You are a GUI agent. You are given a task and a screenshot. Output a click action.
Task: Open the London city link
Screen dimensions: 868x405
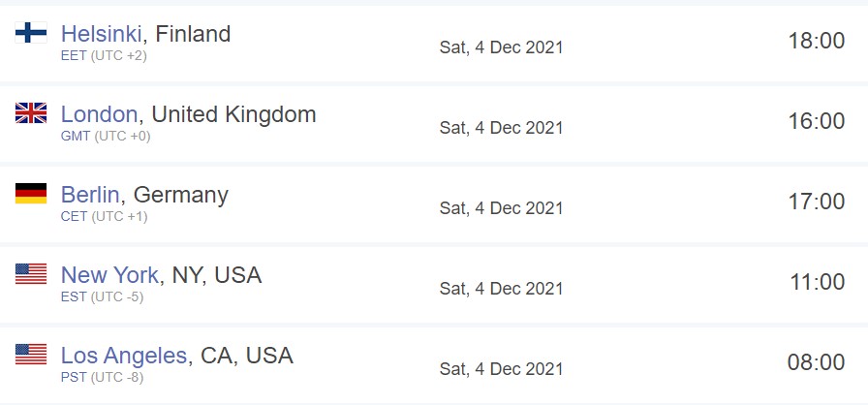pos(99,114)
